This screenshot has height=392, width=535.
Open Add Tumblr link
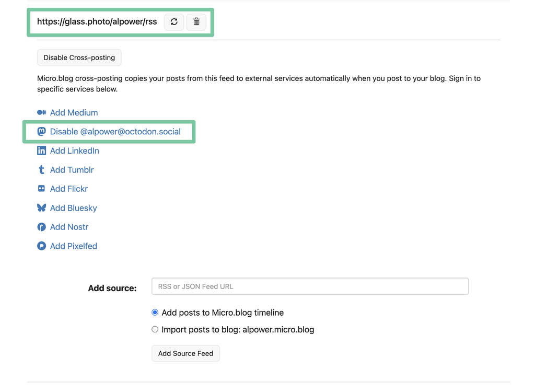[72, 170]
